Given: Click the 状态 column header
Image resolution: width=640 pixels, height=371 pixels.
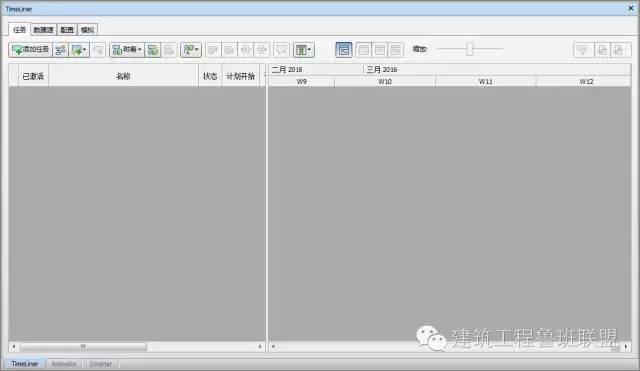Looking at the screenshot, I should 210,76.
